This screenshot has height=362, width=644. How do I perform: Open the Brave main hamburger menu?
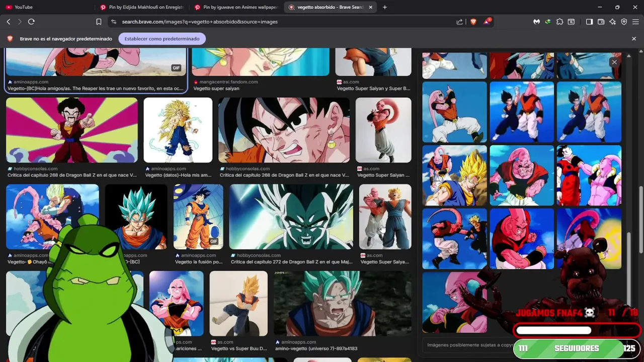[635, 22]
